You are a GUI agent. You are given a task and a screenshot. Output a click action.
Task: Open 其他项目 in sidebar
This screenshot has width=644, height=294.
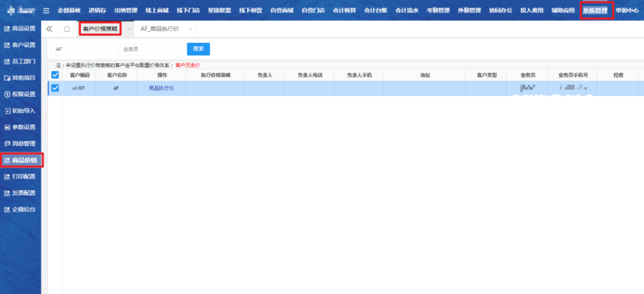point(20,78)
